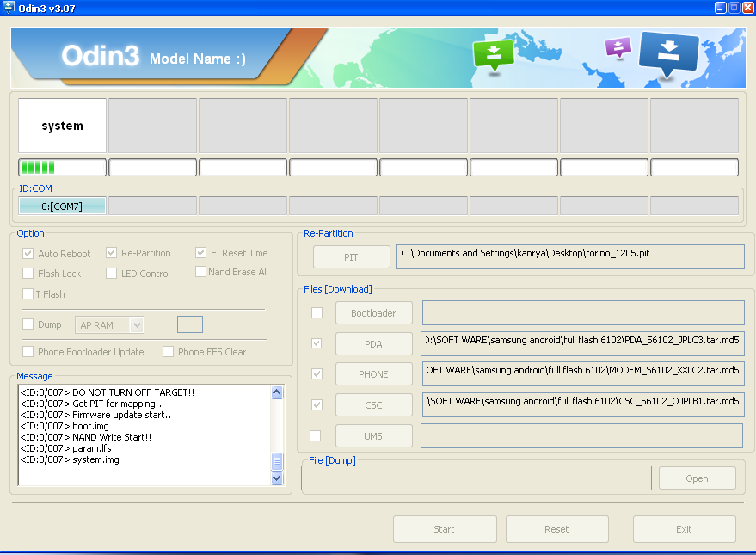Click 'param.lfs' log line
Image resolution: width=756 pixels, height=555 pixels.
pyautogui.click(x=65, y=448)
